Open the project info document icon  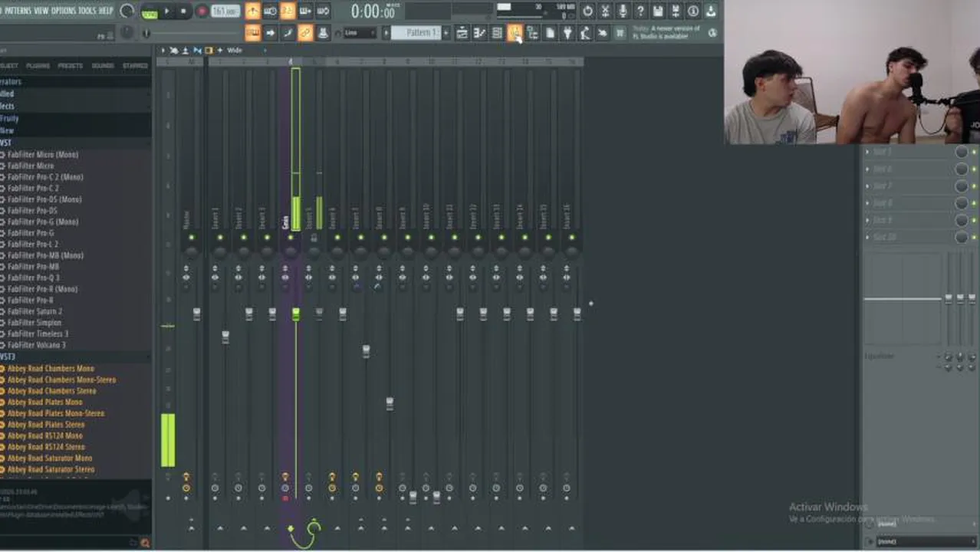[x=550, y=33]
